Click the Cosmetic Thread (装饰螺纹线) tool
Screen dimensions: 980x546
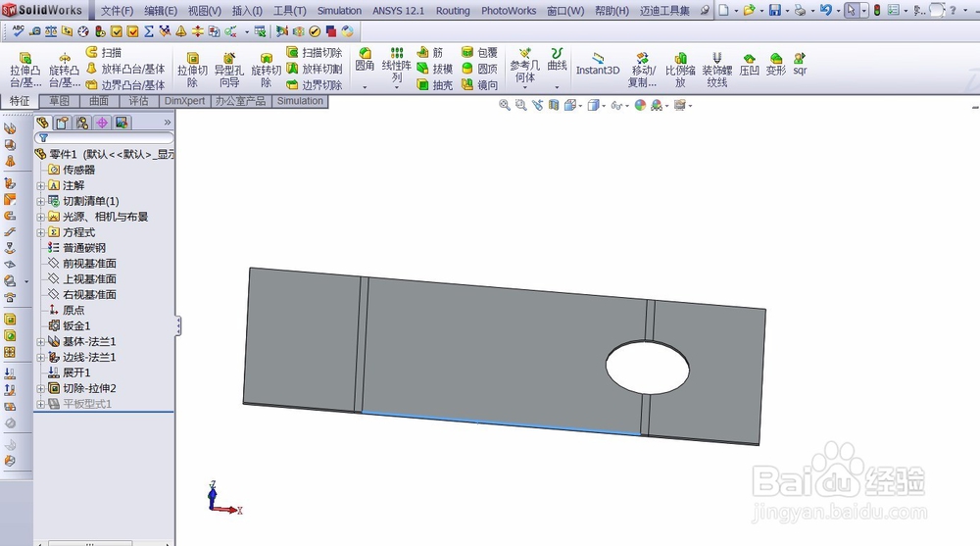(717, 70)
